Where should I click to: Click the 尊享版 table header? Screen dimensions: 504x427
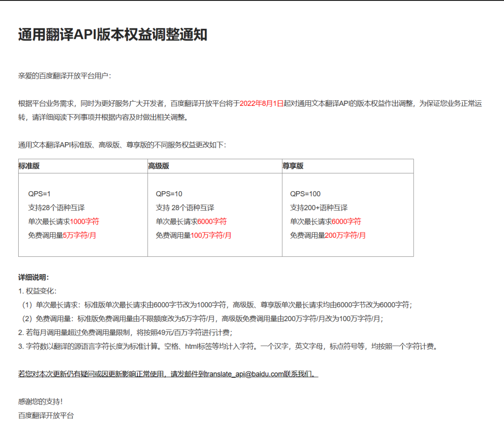pyautogui.click(x=293, y=166)
